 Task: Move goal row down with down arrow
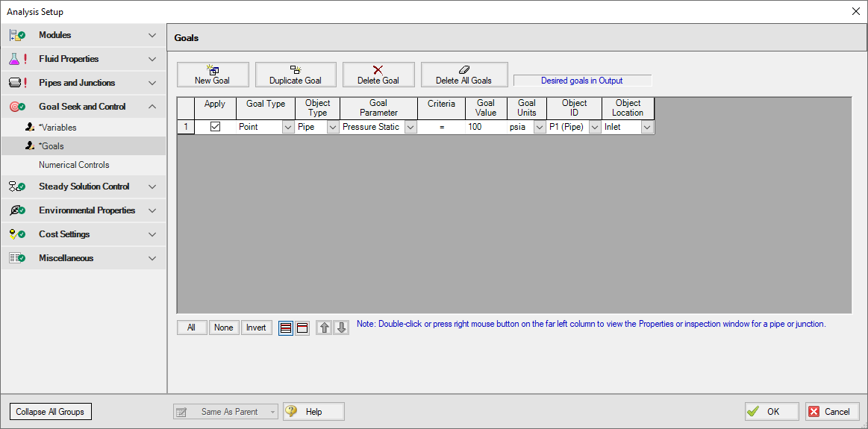point(341,328)
